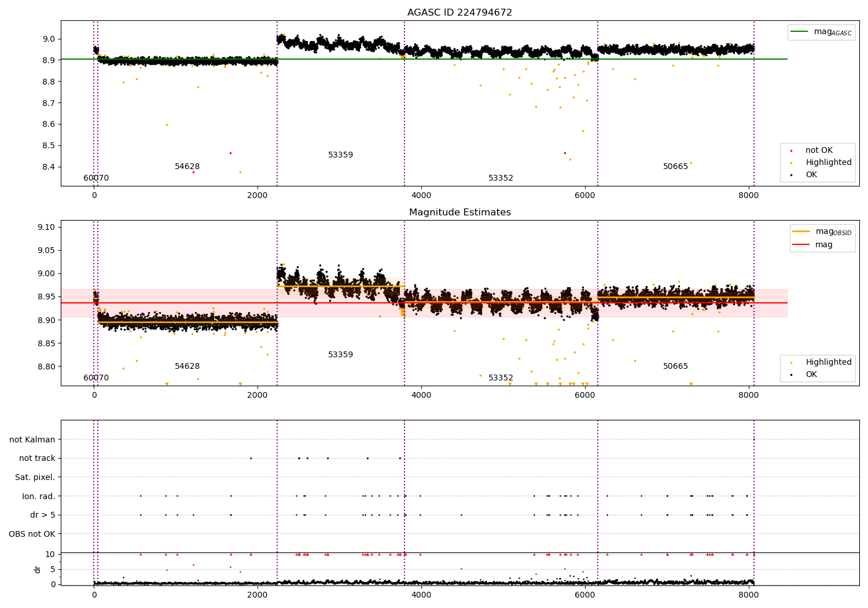Click the 9.0 y-tick in top plot
This screenshot has width=868, height=608.
(x=48, y=39)
